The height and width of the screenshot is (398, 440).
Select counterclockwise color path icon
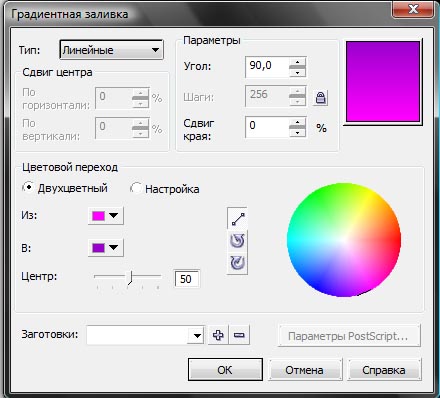[237, 241]
